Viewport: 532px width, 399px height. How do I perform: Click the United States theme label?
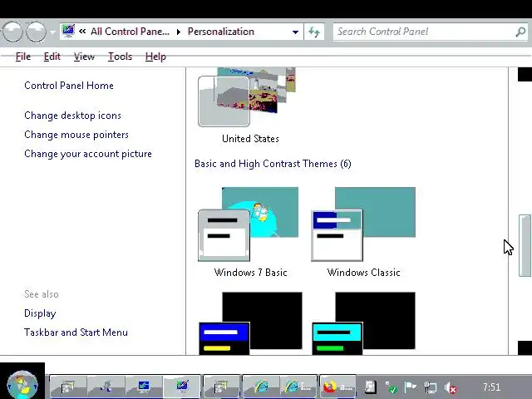pos(250,139)
